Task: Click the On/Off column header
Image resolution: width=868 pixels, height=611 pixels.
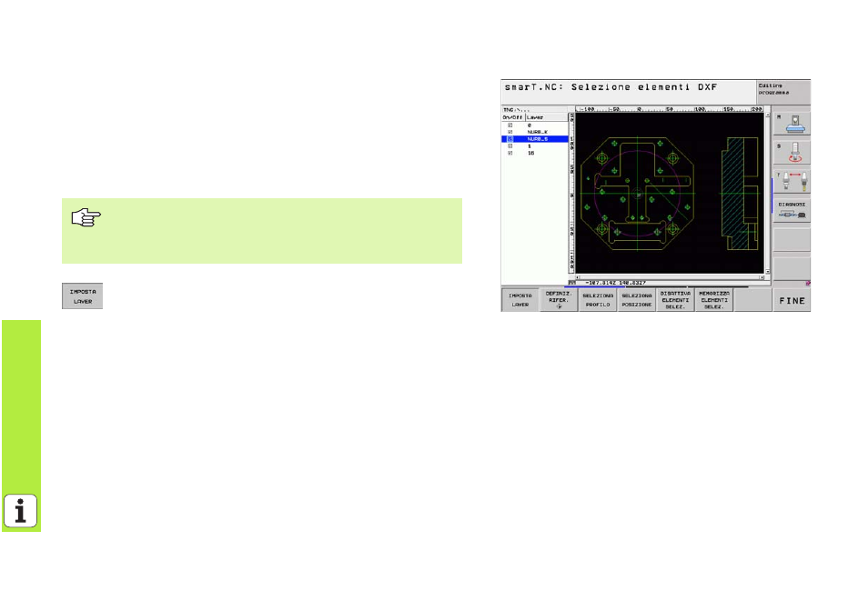Action: click(512, 117)
